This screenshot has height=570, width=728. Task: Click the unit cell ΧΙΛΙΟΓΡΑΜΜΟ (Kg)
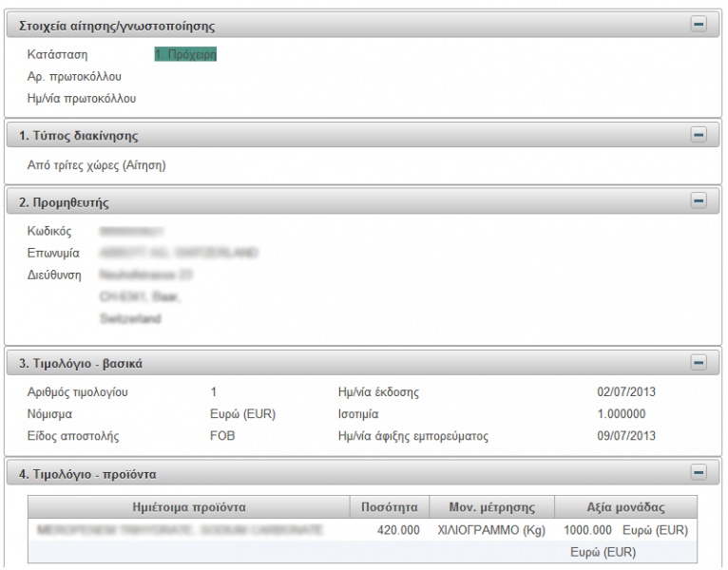click(x=491, y=530)
